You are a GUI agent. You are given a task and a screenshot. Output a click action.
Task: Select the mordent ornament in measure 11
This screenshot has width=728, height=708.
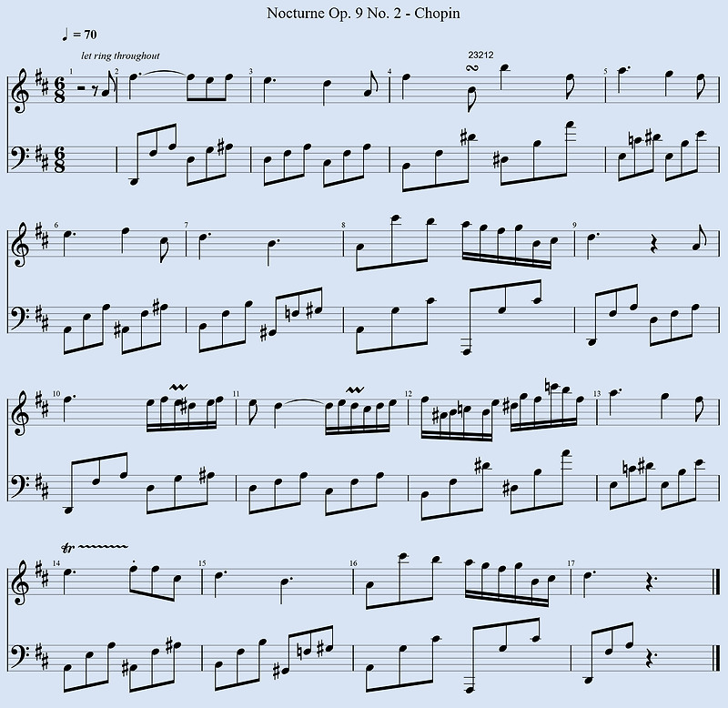(x=355, y=389)
